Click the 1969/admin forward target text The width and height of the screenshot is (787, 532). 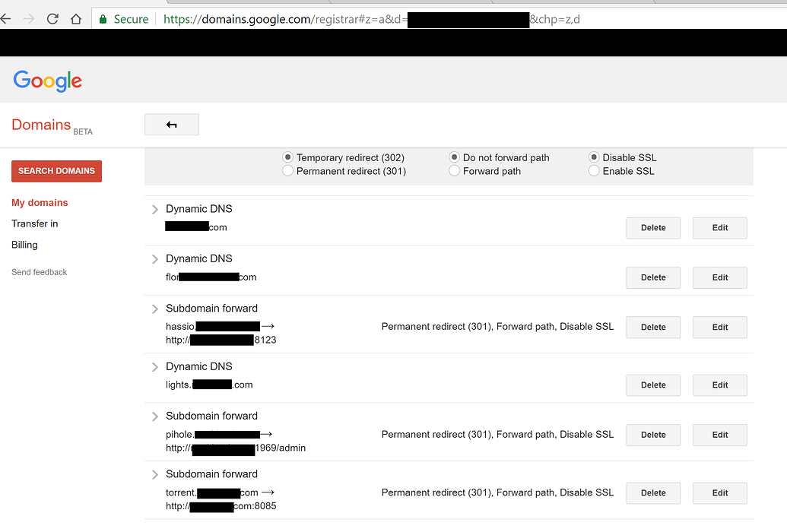coord(236,448)
